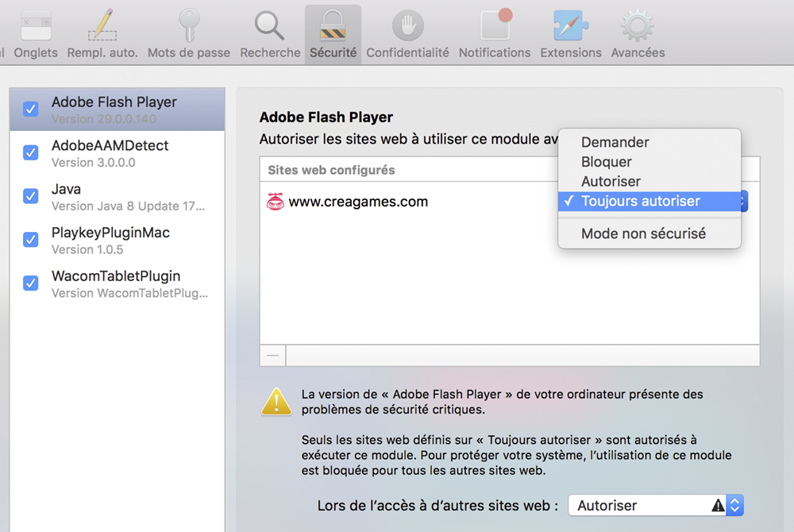Toggle the PlaykeyPluginMac checkbox
Image resolution: width=794 pixels, height=532 pixels.
(x=31, y=240)
